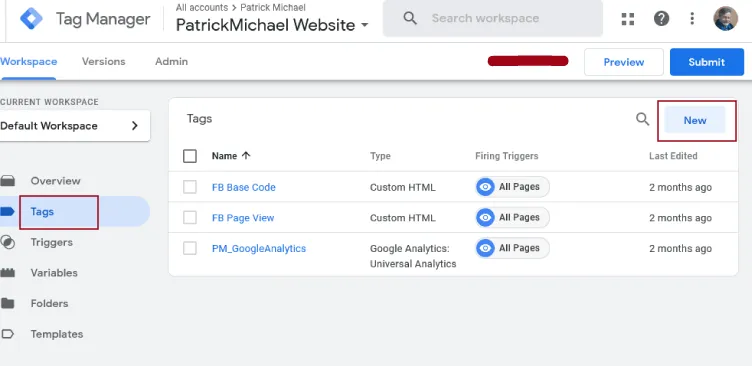Switch to the Versions tab
This screenshot has width=752, height=366.
point(104,61)
